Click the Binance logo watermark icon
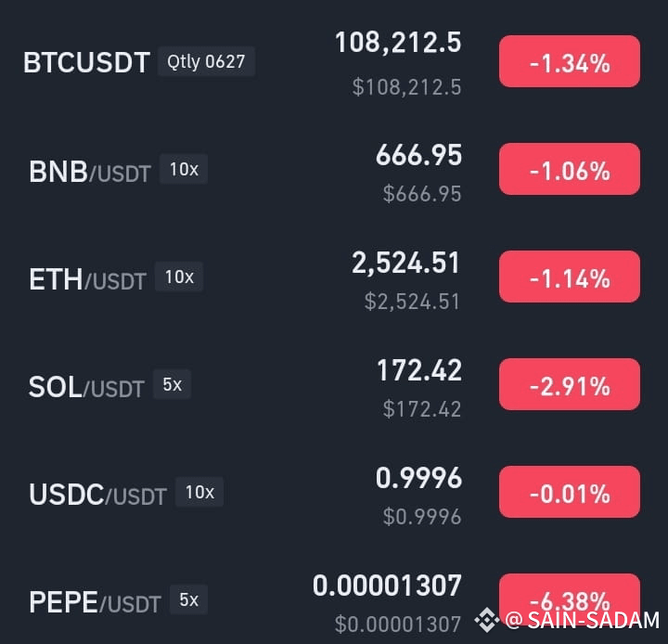Viewport: 668px width, 644px height. pos(487,619)
